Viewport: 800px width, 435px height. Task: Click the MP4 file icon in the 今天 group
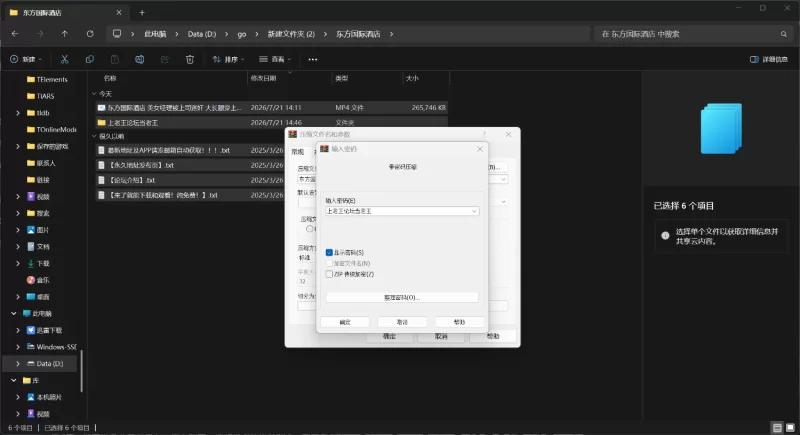102,108
